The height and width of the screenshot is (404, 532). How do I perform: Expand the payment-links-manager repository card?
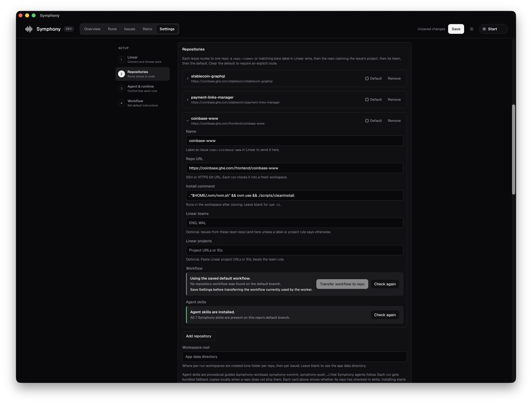coord(188,100)
